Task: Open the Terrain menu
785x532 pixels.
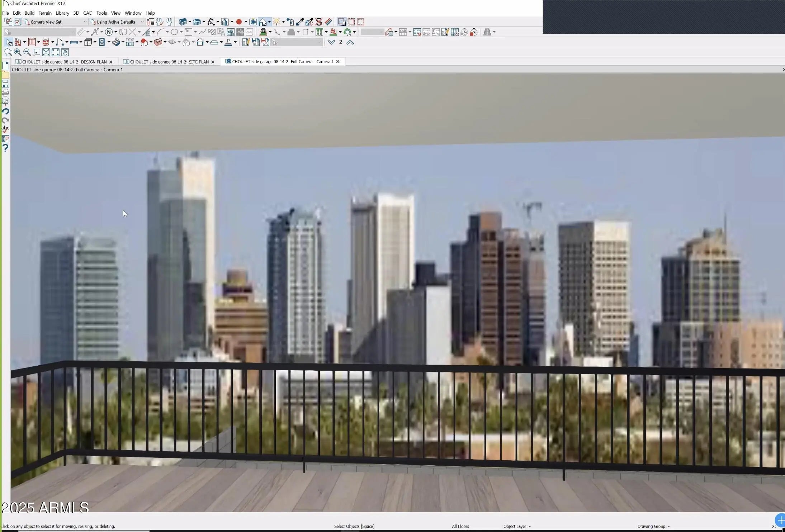Action: pos(45,13)
